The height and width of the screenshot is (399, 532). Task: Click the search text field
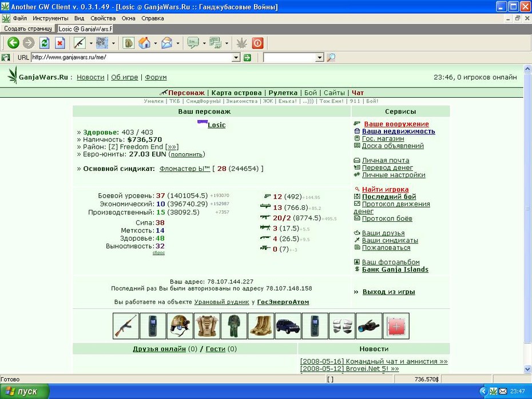(290, 57)
